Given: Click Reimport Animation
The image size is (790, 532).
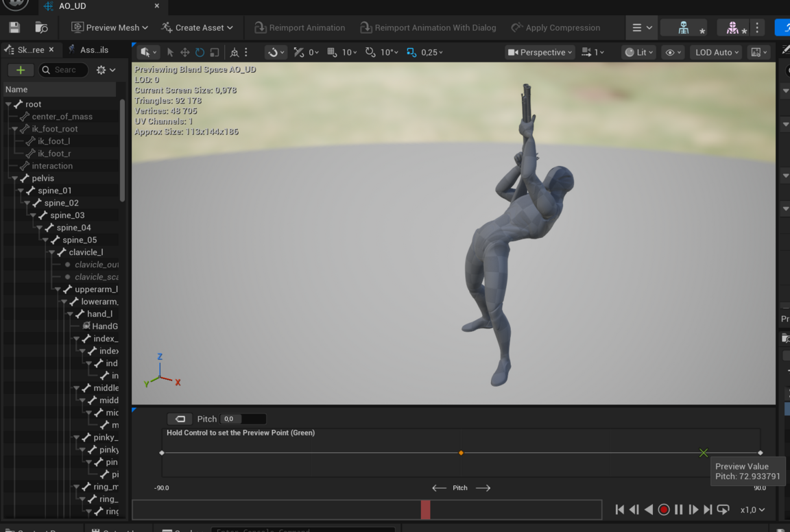Looking at the screenshot, I should pyautogui.click(x=300, y=27).
